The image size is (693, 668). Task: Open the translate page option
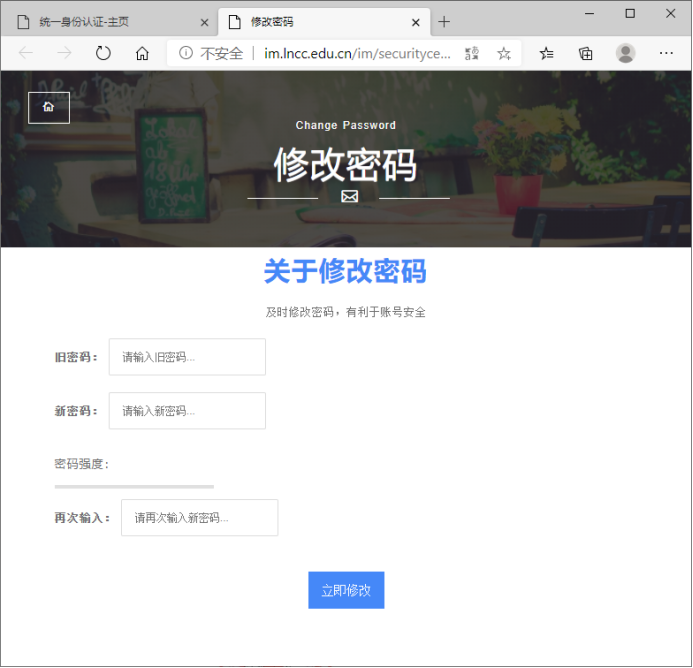click(472, 53)
